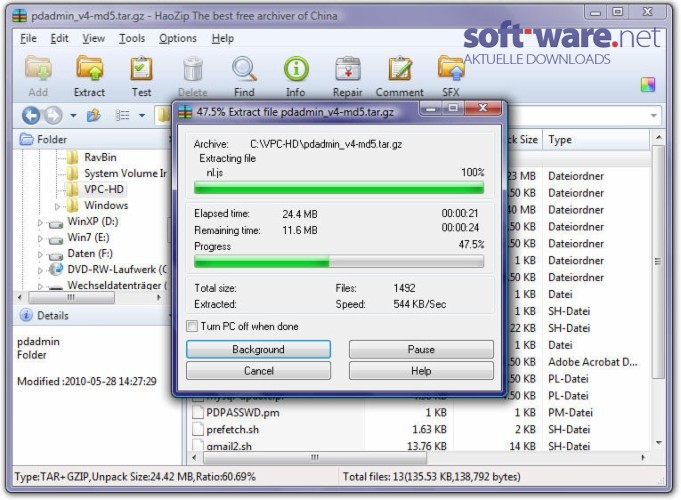The image size is (681, 500).
Task: Click the file list horizontal scrollbar
Action: 315,457
